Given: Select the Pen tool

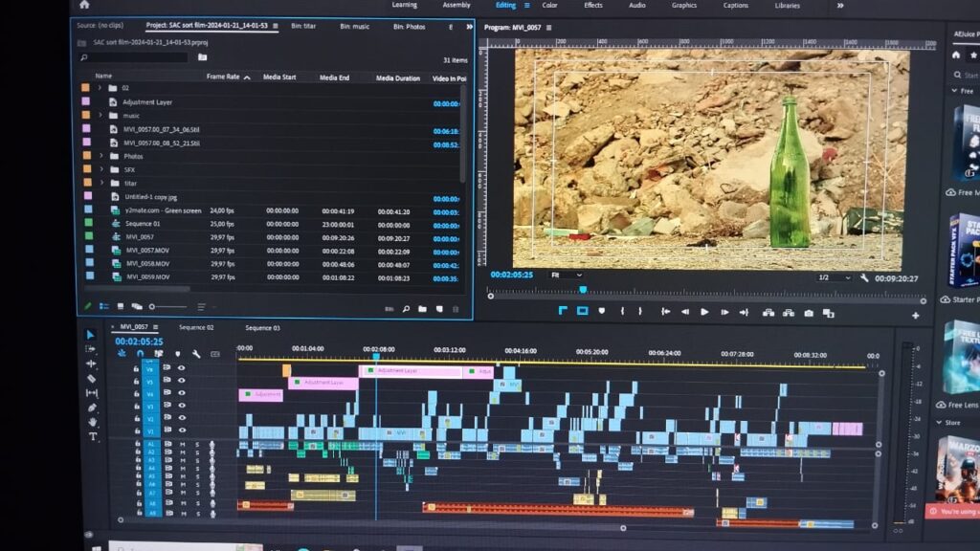Looking at the screenshot, I should [x=93, y=408].
